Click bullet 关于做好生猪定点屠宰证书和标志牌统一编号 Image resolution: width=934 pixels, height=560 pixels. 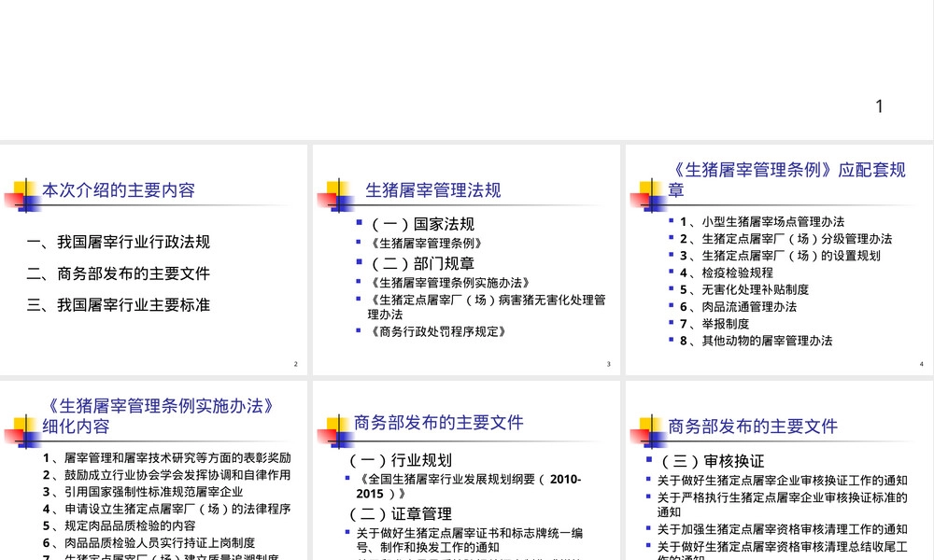click(470, 539)
